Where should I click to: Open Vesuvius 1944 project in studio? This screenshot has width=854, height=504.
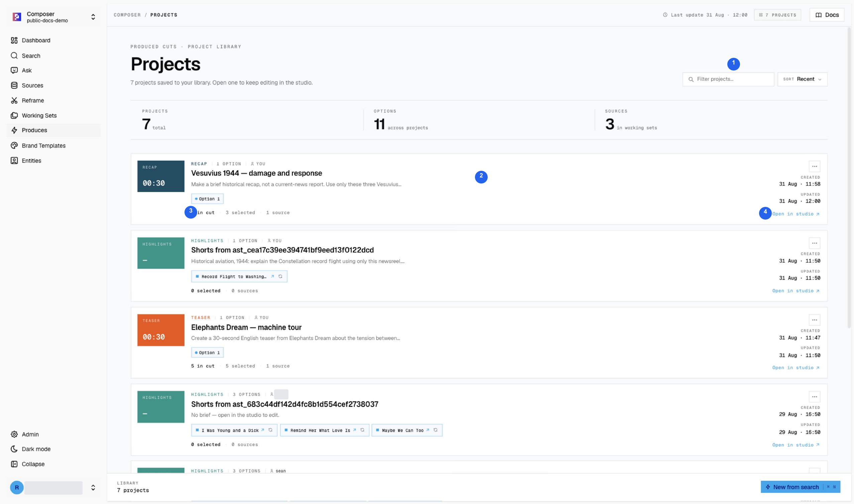click(796, 214)
